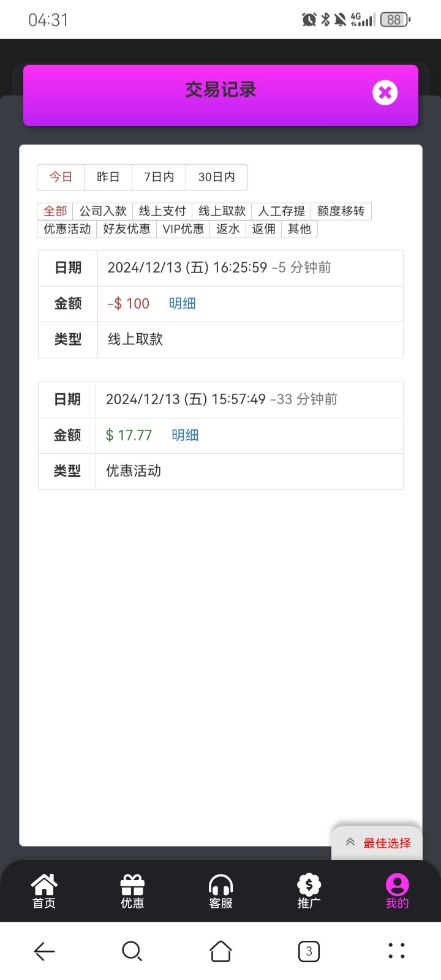Image resolution: width=441 pixels, height=980 pixels.
Task: Open 明细 for the -$100 withdrawal
Action: (x=182, y=303)
